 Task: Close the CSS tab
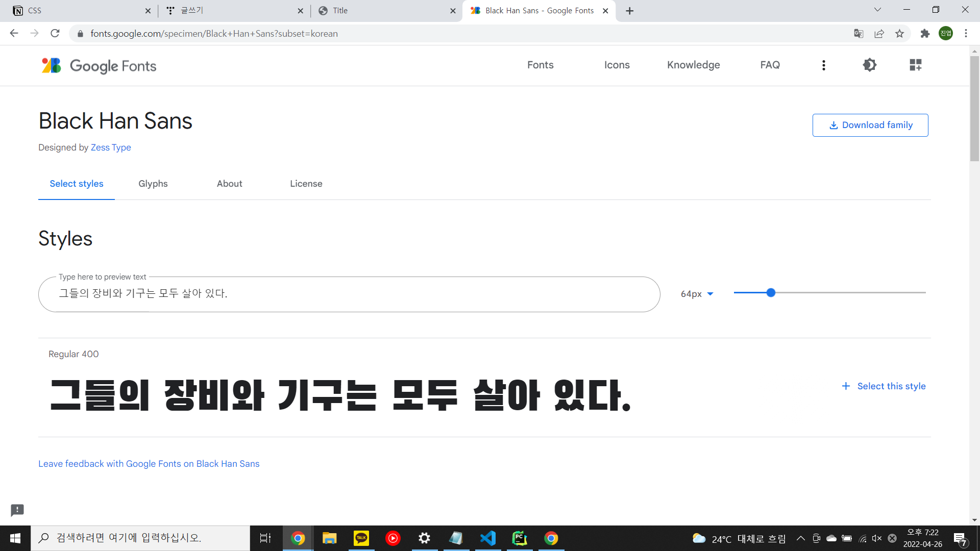point(148,11)
